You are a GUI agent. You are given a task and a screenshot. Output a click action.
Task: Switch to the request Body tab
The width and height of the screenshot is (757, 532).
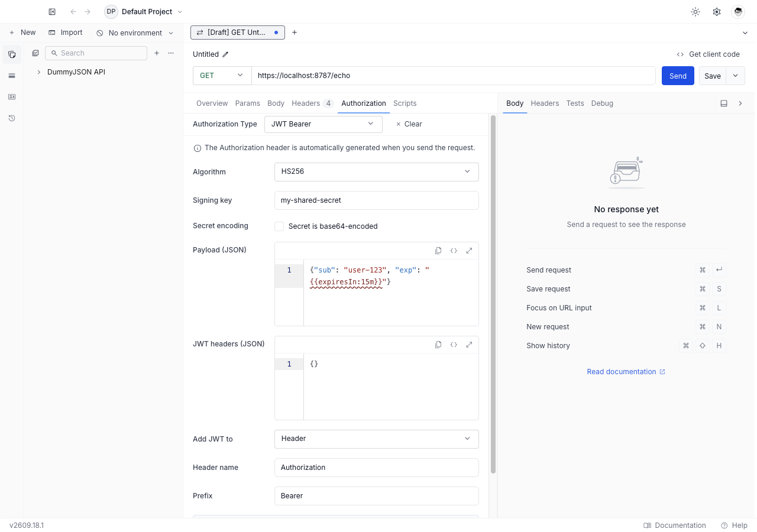click(276, 103)
